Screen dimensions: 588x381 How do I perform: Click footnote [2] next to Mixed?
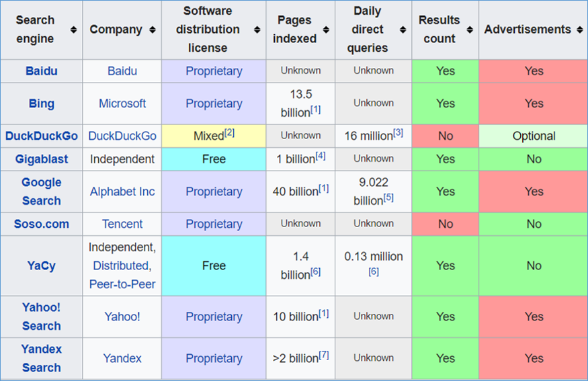click(230, 133)
